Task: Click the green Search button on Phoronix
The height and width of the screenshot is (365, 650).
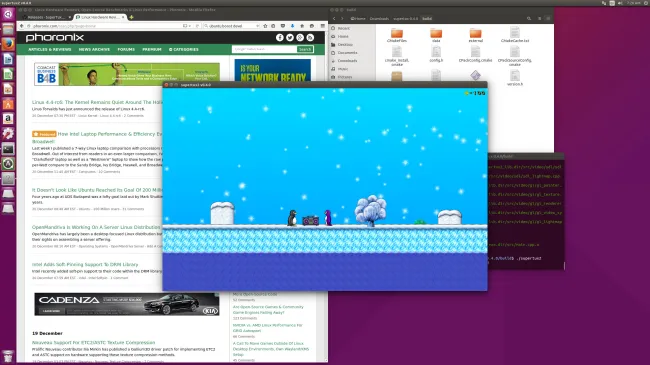Action: tap(305, 49)
